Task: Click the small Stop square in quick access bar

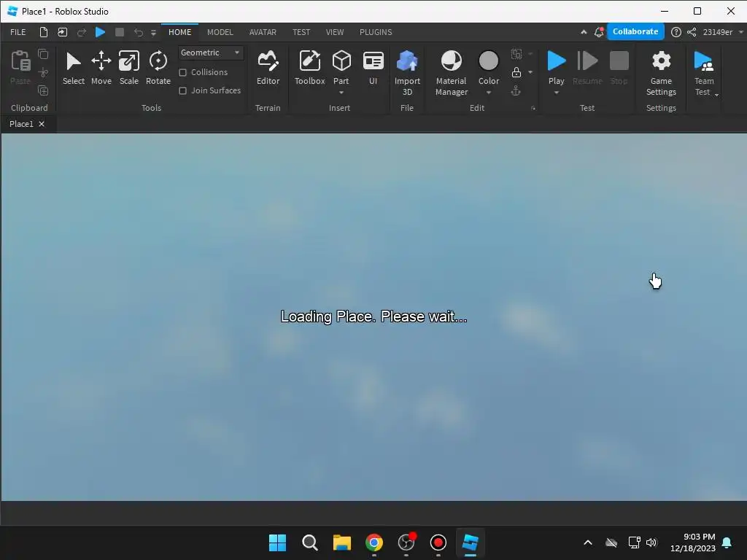Action: tap(120, 32)
